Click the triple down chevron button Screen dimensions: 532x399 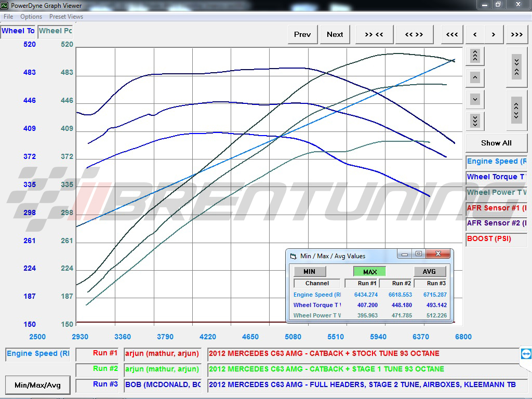pos(475,121)
